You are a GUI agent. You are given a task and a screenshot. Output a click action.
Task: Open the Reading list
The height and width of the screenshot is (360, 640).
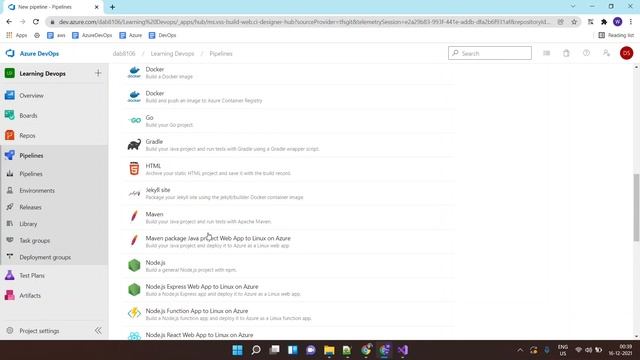tap(616, 36)
